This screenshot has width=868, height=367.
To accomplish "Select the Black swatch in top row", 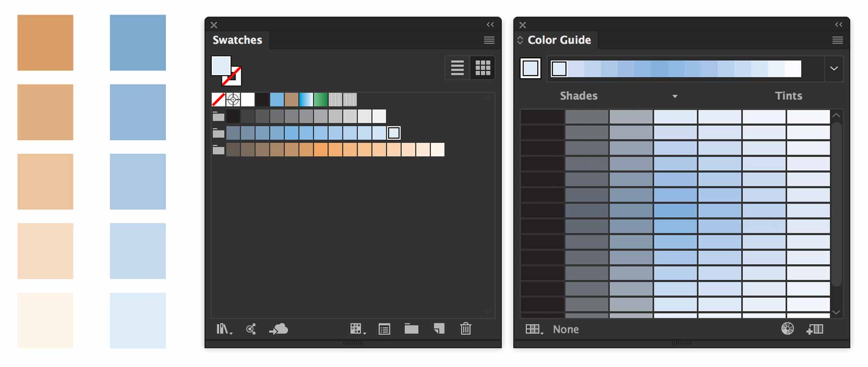I will [x=262, y=100].
